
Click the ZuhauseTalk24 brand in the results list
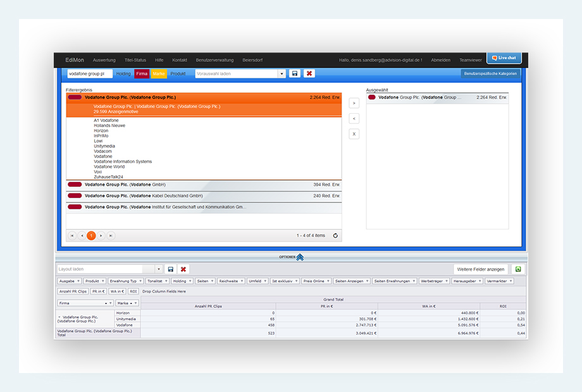[x=108, y=177]
